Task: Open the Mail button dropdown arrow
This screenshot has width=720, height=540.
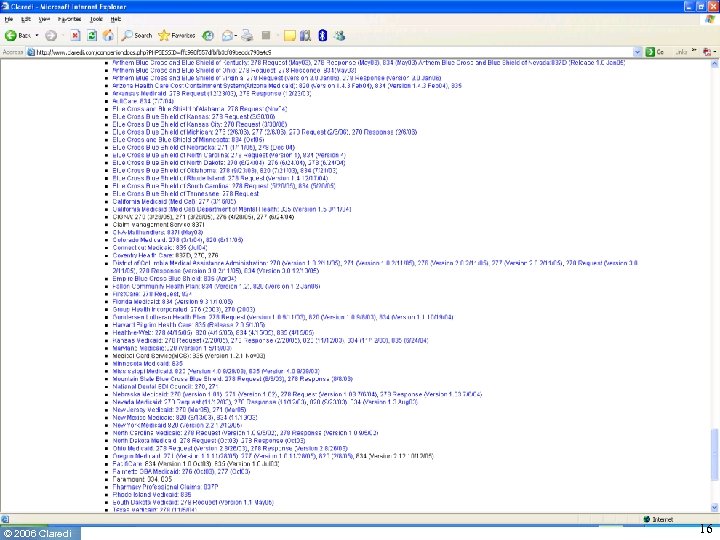Action: [236, 35]
